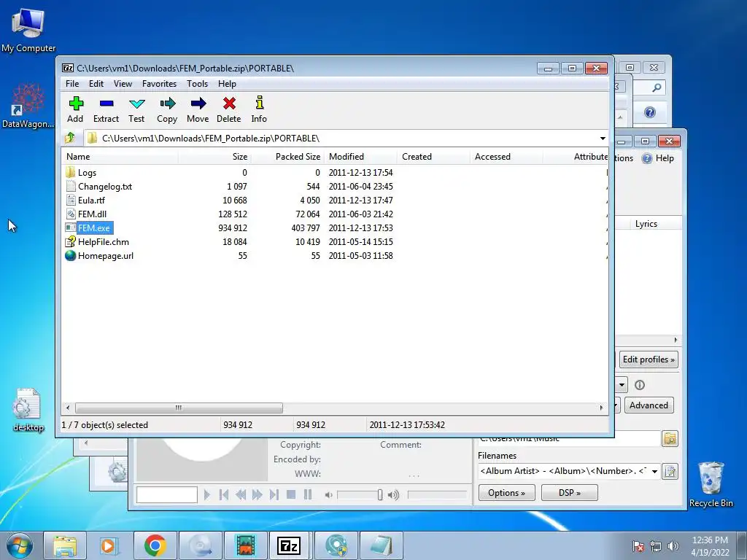Open the Info toolbar icon
747x560 pixels.
tap(259, 109)
